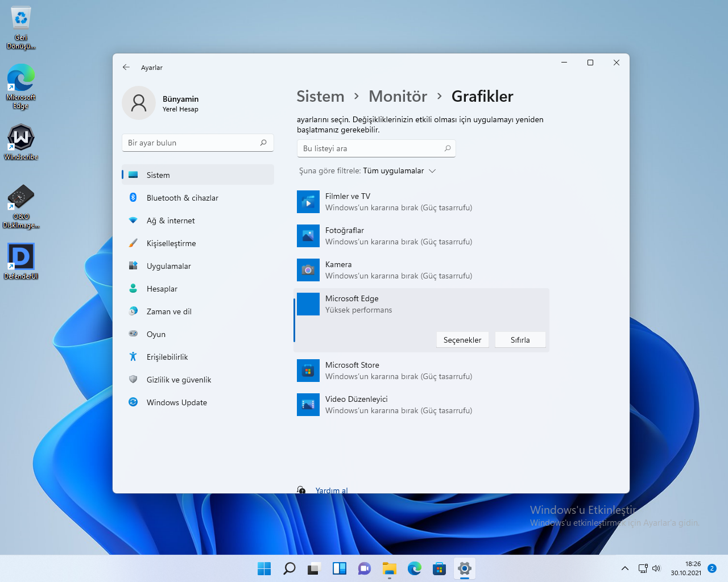Open Task View on the taskbar
The height and width of the screenshot is (582, 728).
[315, 568]
